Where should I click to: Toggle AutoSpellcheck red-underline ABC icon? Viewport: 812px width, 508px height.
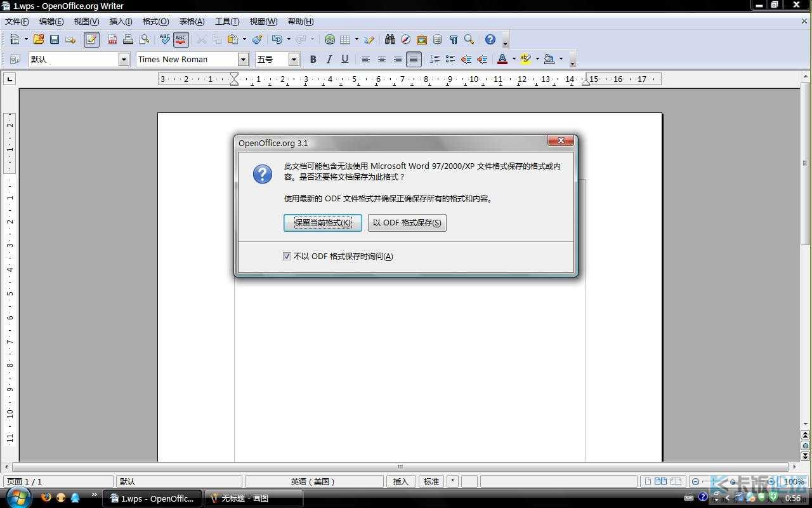(x=181, y=39)
